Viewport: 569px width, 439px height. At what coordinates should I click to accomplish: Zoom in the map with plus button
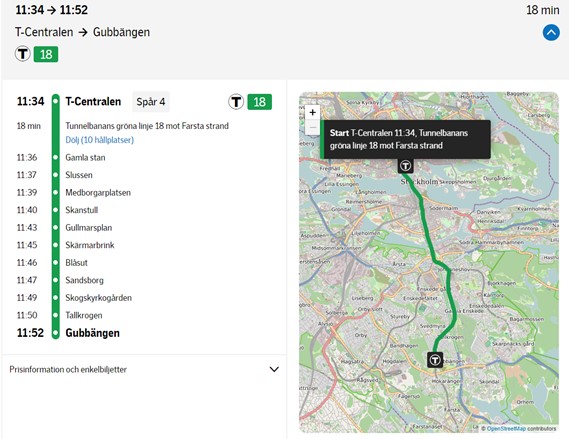312,112
